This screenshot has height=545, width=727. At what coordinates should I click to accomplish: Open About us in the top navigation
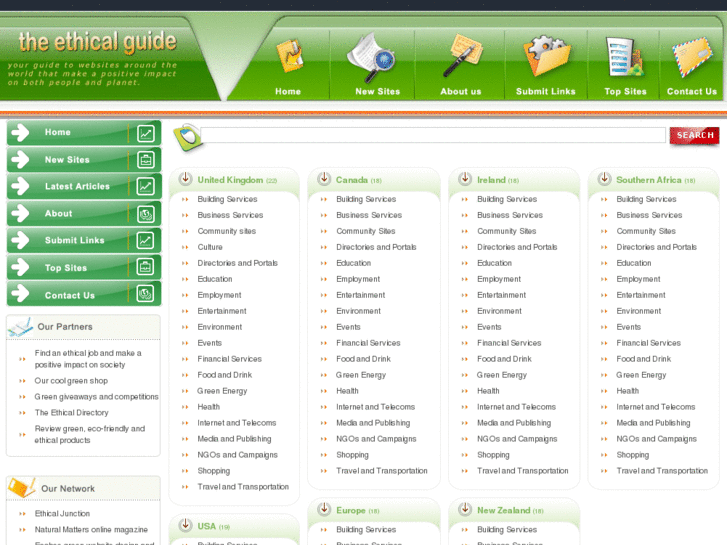coord(461,91)
